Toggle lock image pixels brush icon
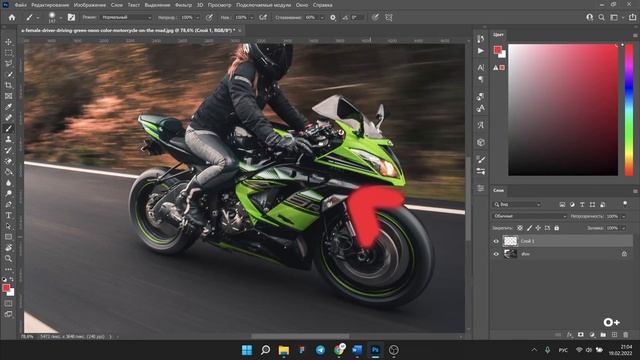Image resolution: width=640 pixels, height=360 pixels. [x=529, y=228]
